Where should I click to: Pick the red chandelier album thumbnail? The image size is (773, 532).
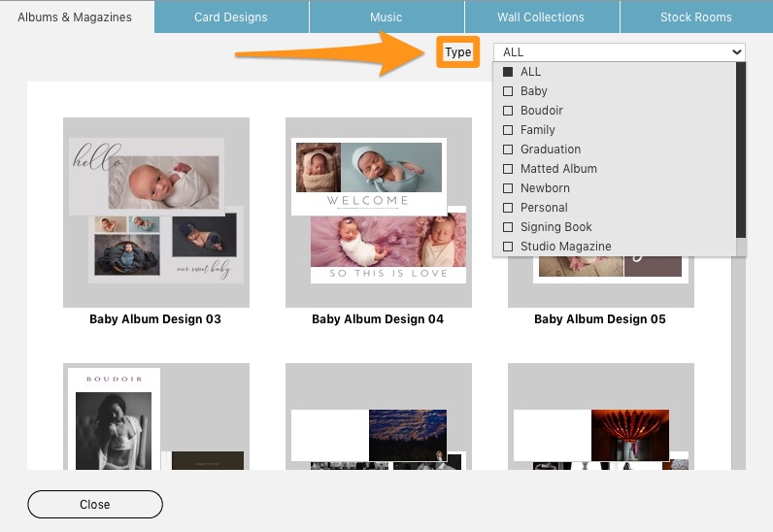point(601,416)
